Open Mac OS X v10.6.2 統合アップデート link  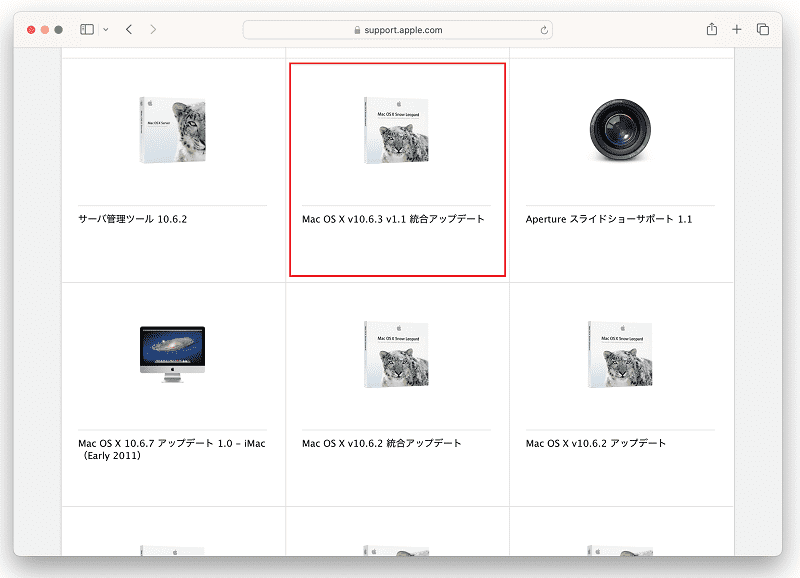coord(382,443)
